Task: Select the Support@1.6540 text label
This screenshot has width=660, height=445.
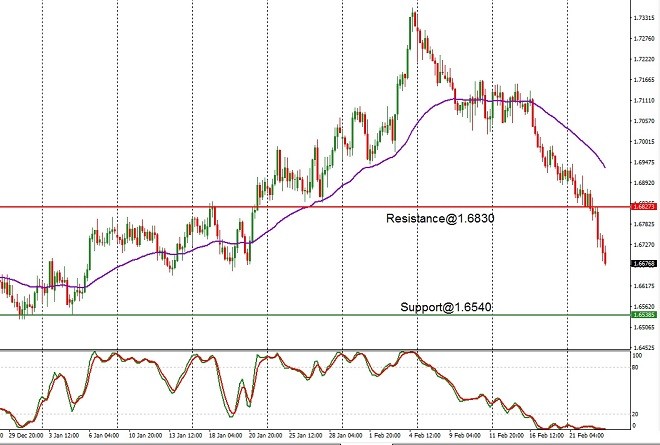Action: [446, 307]
